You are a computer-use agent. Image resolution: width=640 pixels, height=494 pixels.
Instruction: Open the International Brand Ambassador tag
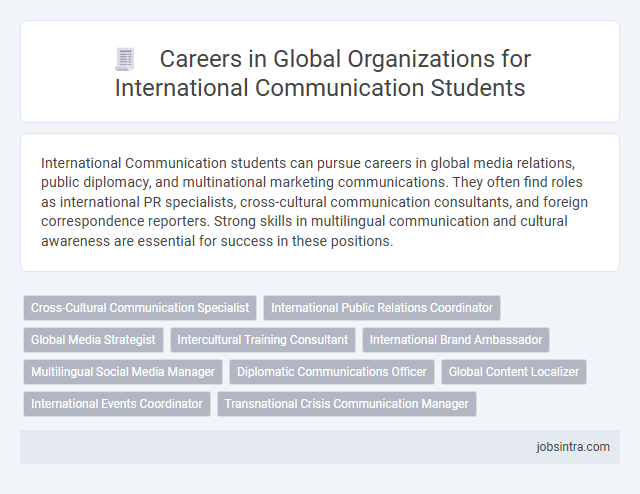(456, 340)
